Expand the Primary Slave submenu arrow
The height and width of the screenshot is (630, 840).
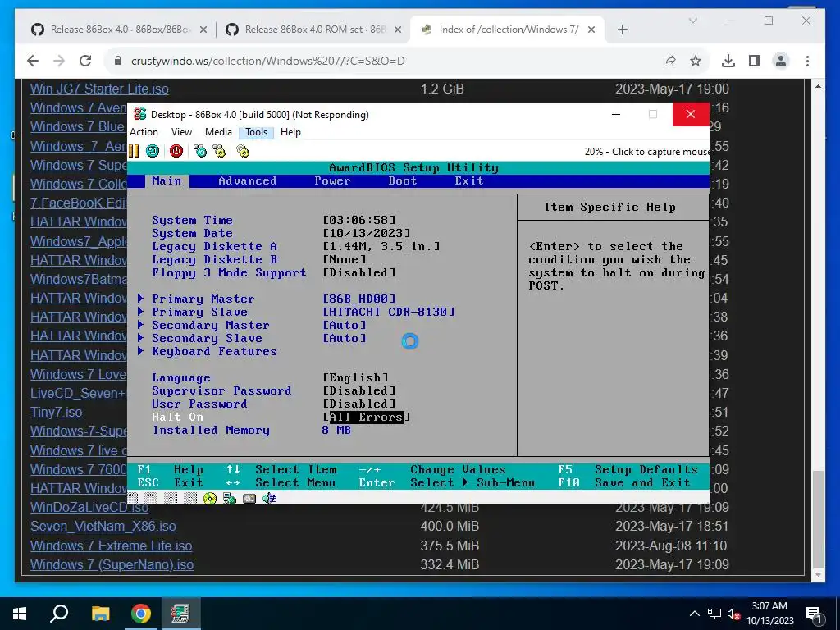[140, 311]
